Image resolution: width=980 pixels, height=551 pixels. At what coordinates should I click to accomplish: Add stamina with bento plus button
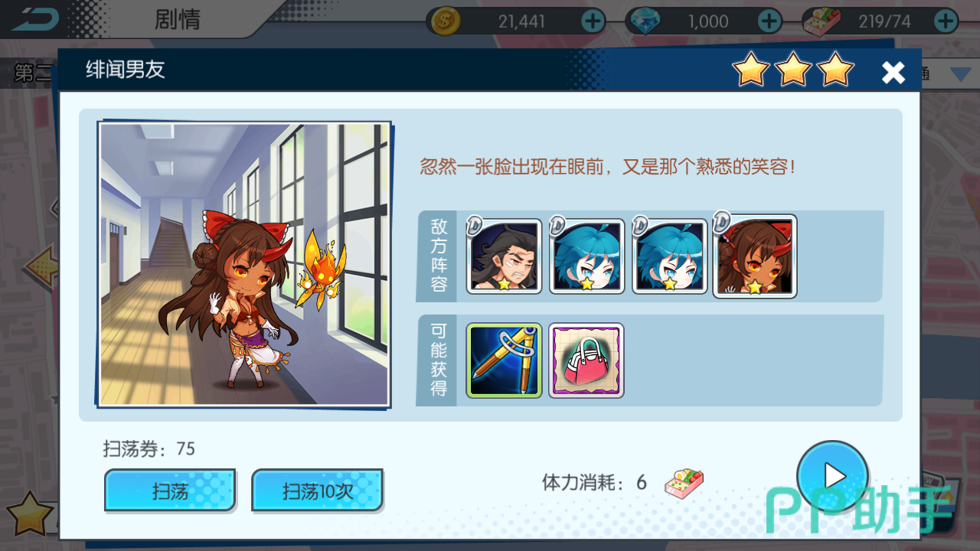pyautogui.click(x=946, y=21)
